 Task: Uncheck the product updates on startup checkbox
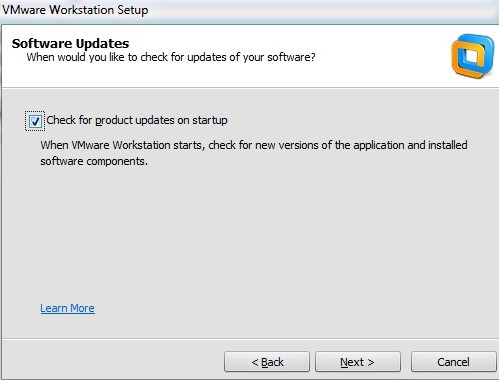(x=35, y=121)
